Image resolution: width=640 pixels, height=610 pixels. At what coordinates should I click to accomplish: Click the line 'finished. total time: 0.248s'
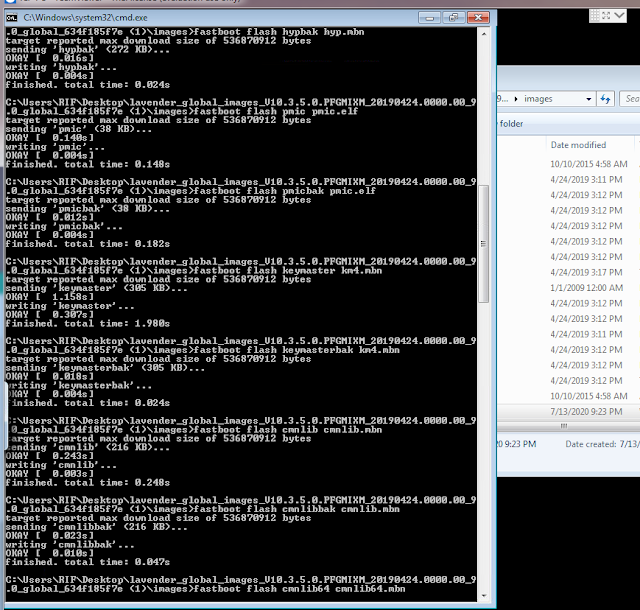(x=88, y=483)
